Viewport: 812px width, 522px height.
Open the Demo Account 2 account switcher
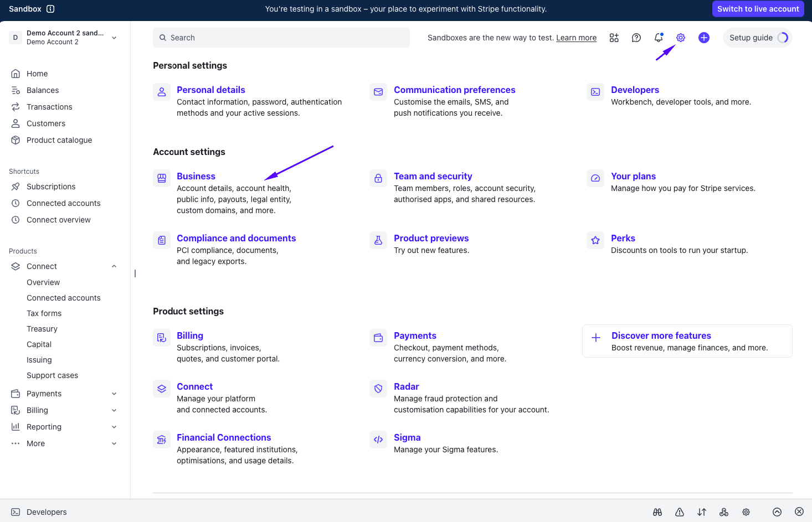coord(64,38)
